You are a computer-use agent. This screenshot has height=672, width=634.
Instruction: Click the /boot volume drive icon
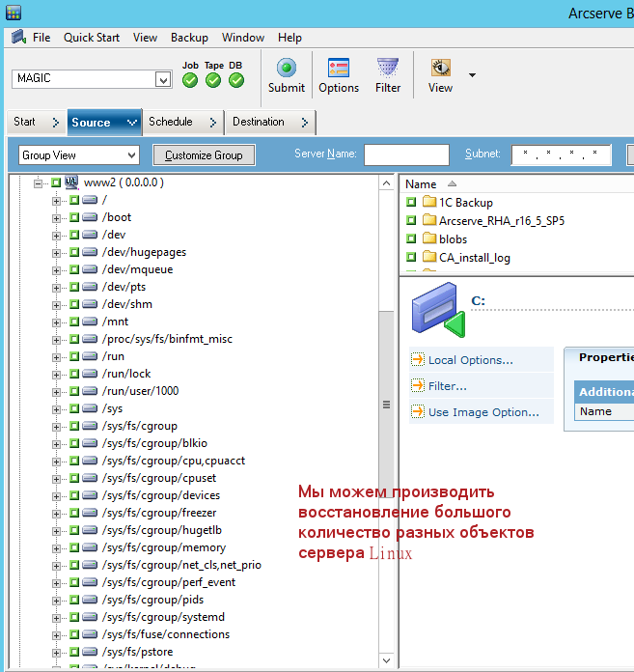[x=90, y=217]
